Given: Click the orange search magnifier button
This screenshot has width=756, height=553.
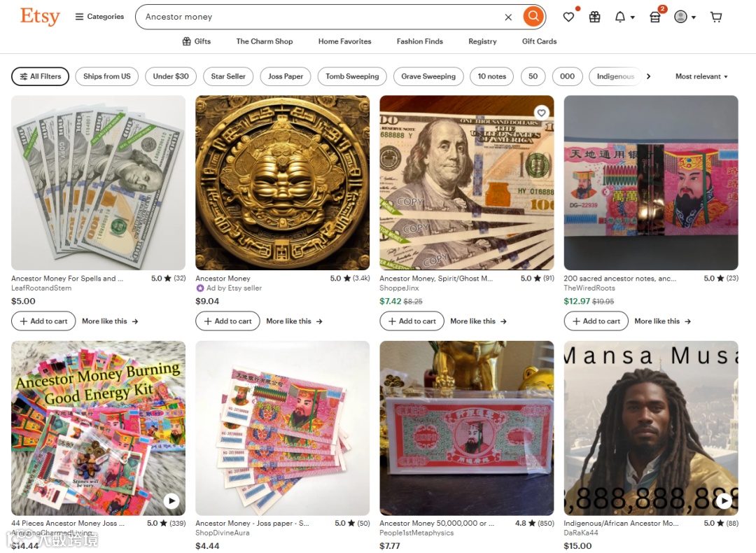Looking at the screenshot, I should point(533,17).
